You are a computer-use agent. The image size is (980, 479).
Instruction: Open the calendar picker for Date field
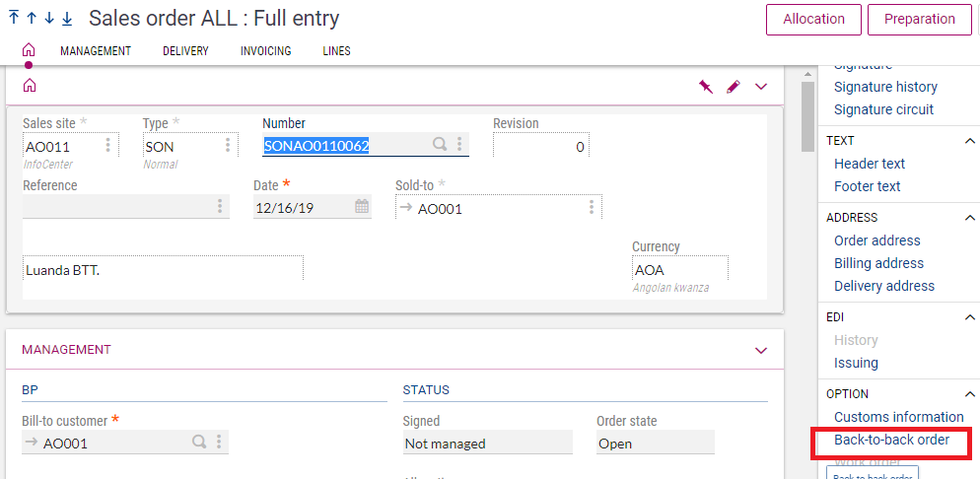[x=361, y=207]
